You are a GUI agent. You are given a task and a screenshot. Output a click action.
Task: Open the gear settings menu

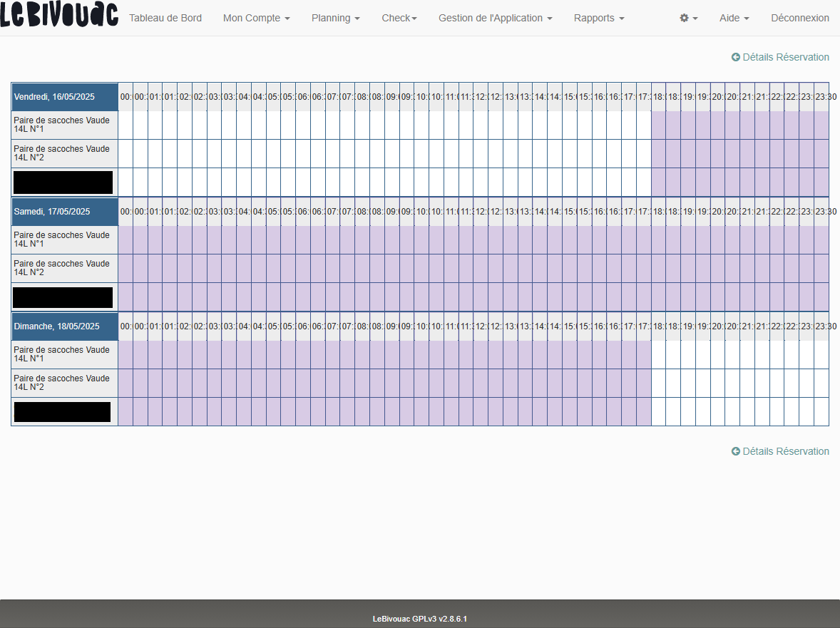tap(688, 18)
